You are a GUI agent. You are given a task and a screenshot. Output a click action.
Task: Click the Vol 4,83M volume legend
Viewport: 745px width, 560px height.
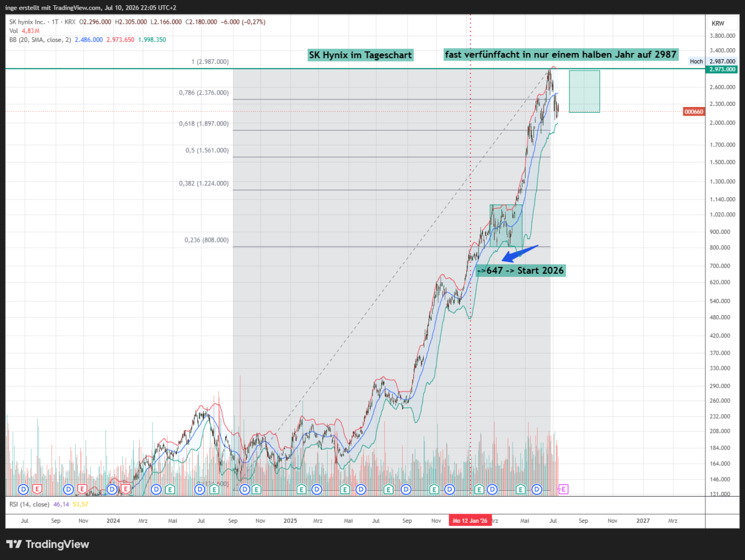point(24,31)
